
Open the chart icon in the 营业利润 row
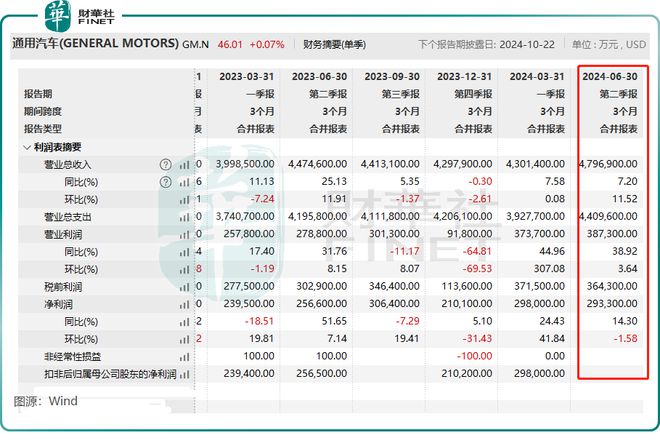click(x=184, y=235)
